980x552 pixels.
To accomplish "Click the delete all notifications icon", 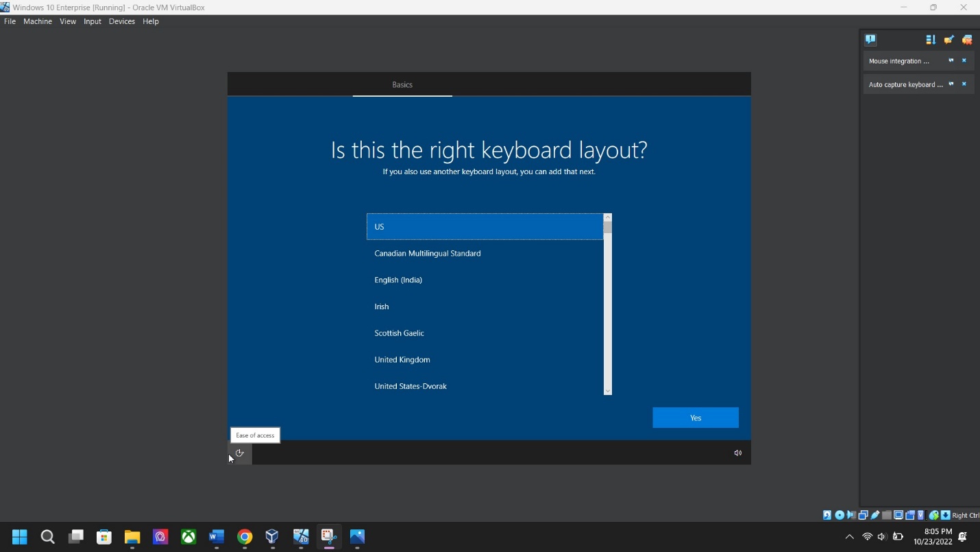I will pyautogui.click(x=967, y=40).
